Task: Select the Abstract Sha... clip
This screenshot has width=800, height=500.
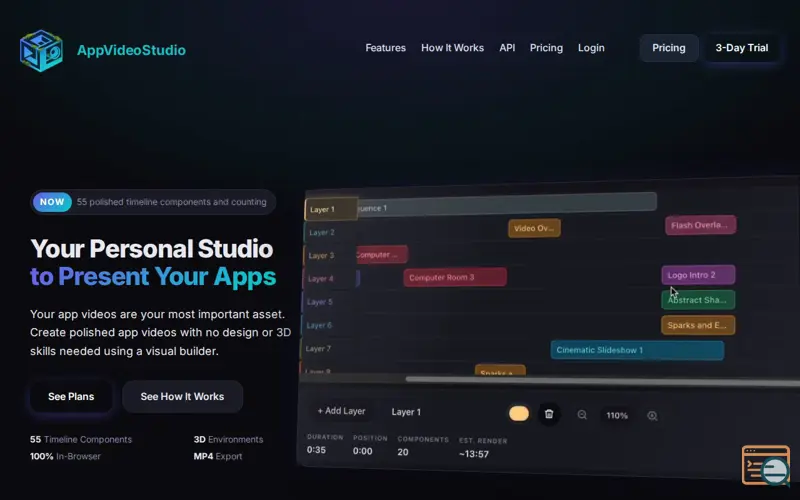Action: 698,300
